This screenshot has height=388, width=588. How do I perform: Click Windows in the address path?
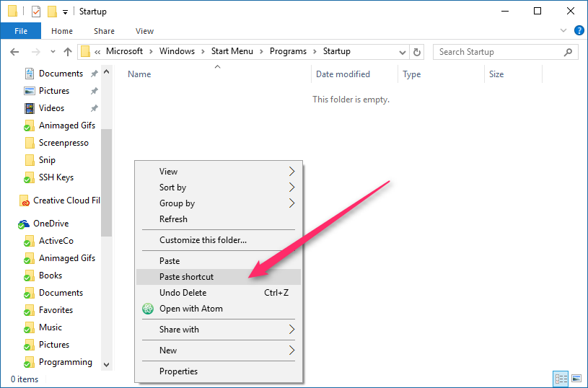(x=177, y=51)
